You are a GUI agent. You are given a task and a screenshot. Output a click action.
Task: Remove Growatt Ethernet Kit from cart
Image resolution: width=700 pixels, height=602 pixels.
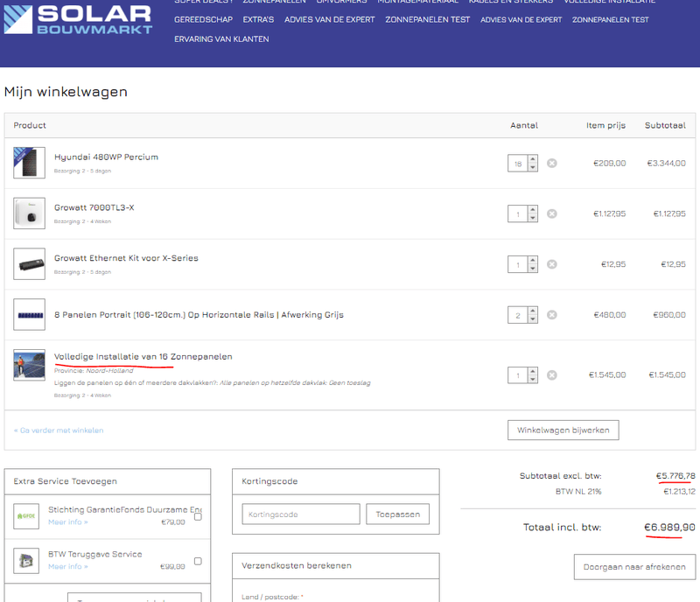click(552, 264)
